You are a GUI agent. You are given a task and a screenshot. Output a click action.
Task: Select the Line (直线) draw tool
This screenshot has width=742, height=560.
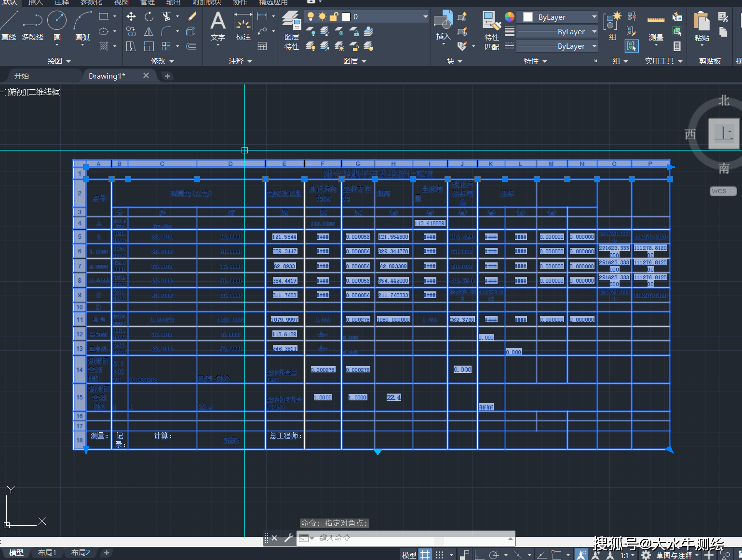pyautogui.click(x=9, y=26)
